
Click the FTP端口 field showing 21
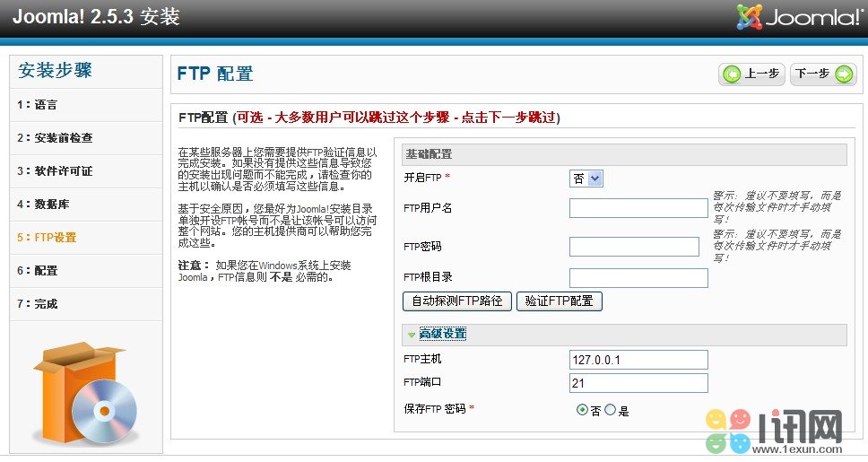pos(638,383)
